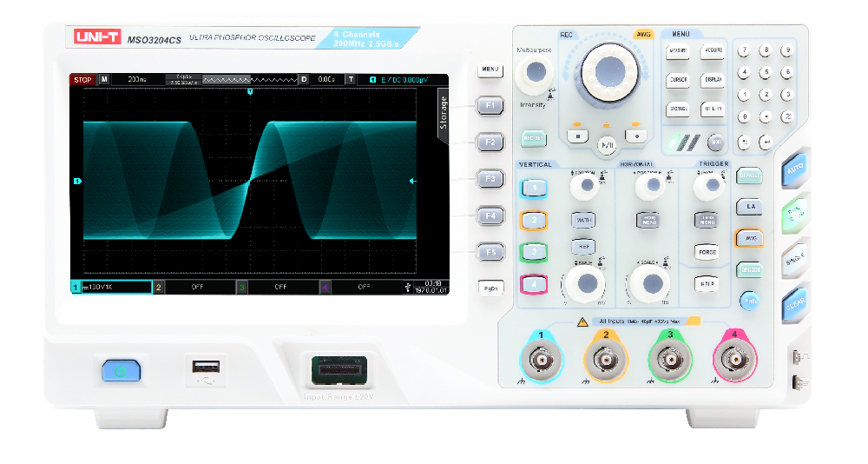Open the CURSOR menu
The height and width of the screenshot is (464, 868).
click(x=678, y=80)
